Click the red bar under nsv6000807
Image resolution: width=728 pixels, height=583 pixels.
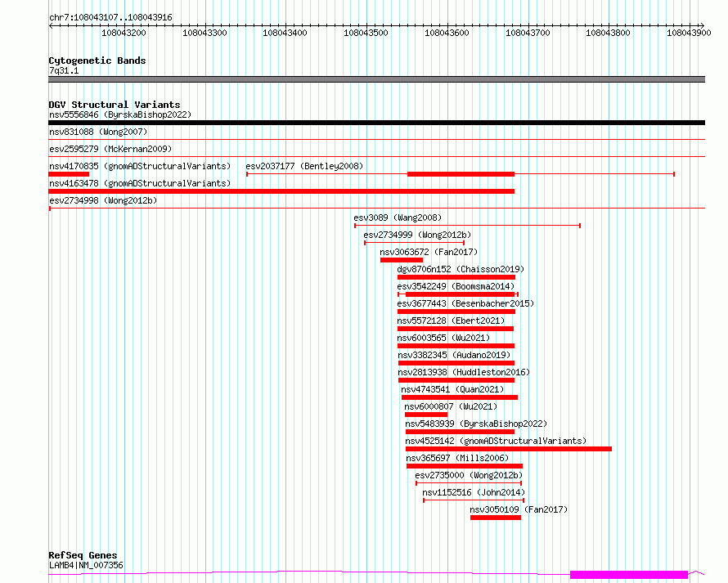click(x=426, y=415)
